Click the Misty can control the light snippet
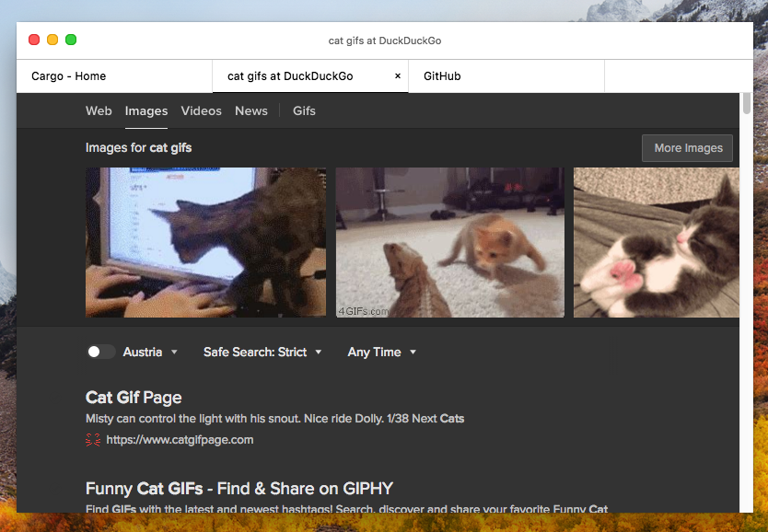The height and width of the screenshot is (532, 768). [x=274, y=419]
